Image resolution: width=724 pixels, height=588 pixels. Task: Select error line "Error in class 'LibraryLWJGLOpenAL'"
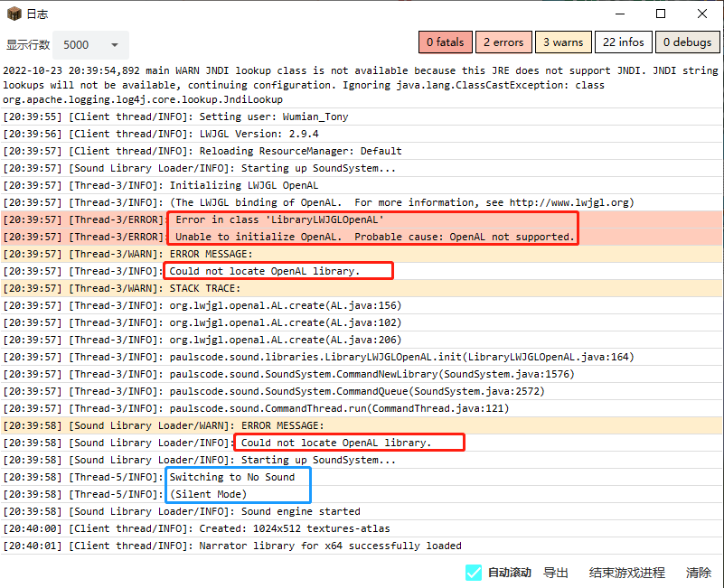click(362, 219)
